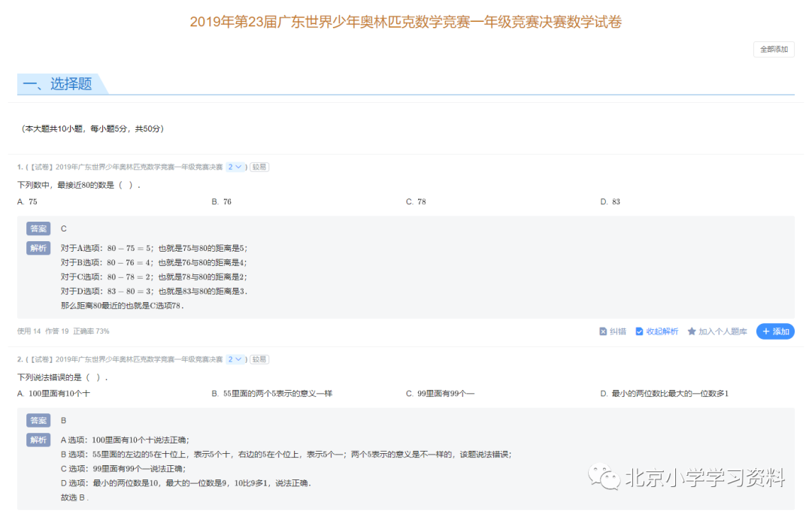Select option A. 100里面有10个十
This screenshot has width=812, height=514.
(54, 394)
